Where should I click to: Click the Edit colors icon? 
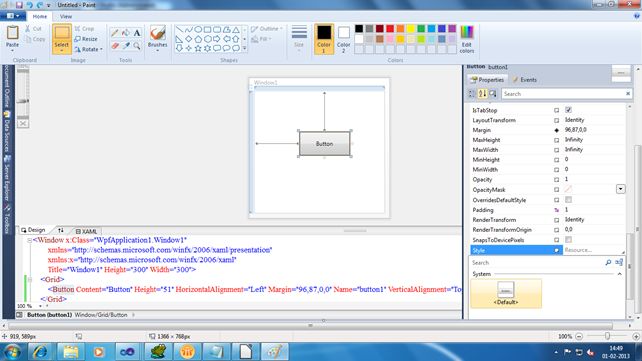point(467,39)
